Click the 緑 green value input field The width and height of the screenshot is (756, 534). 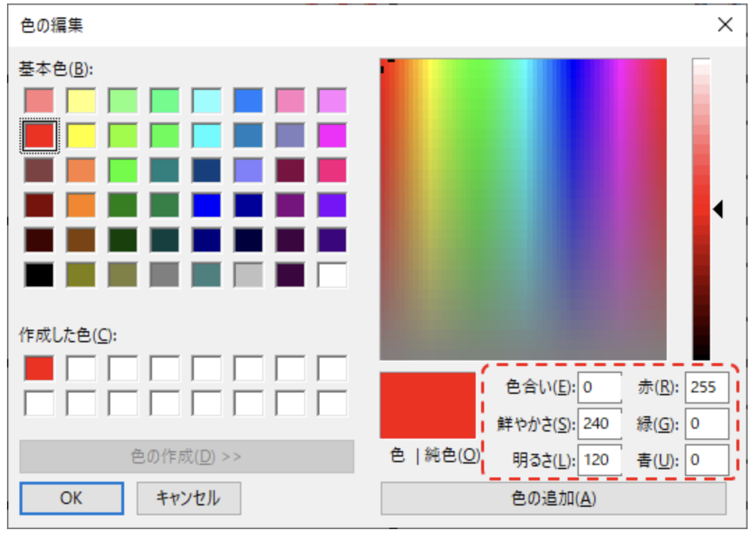706,423
